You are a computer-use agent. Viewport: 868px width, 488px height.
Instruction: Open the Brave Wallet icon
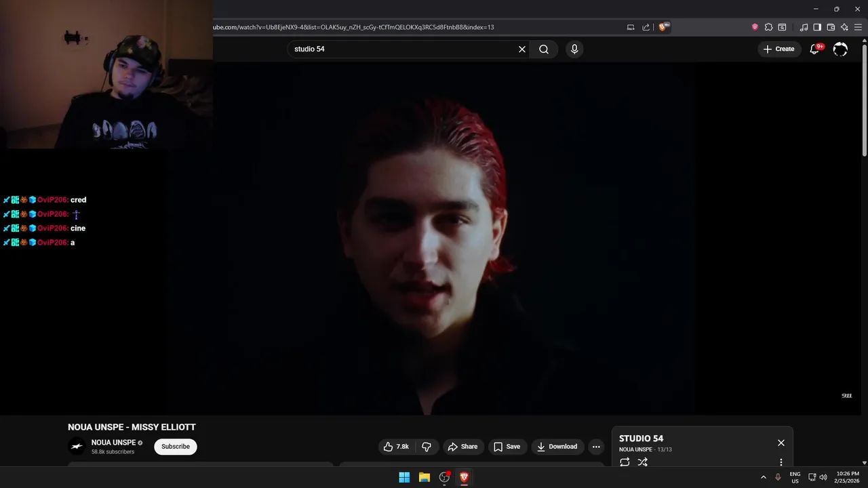click(x=831, y=27)
